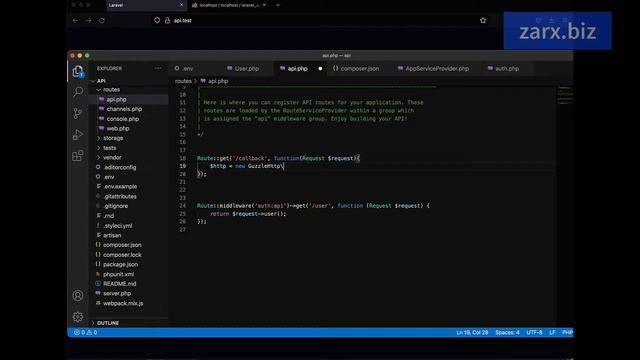Reload the browser page
The image size is (640, 360).
pos(102,20)
